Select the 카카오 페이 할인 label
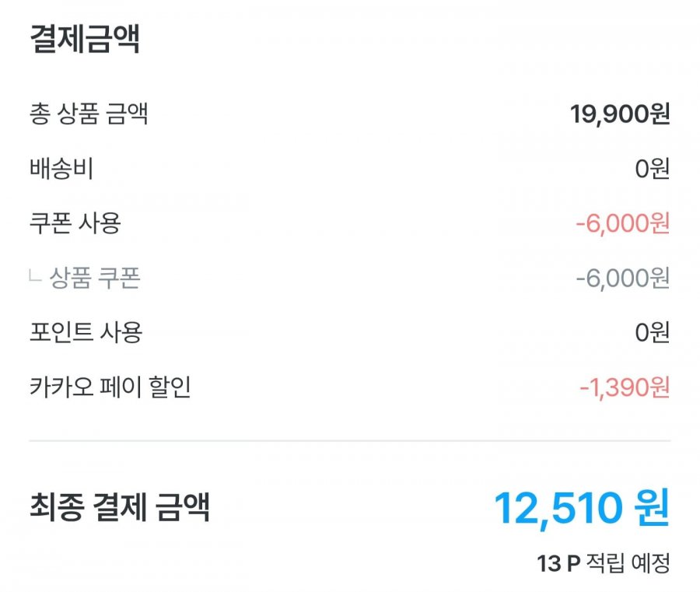The height and width of the screenshot is (592, 700). (x=110, y=387)
